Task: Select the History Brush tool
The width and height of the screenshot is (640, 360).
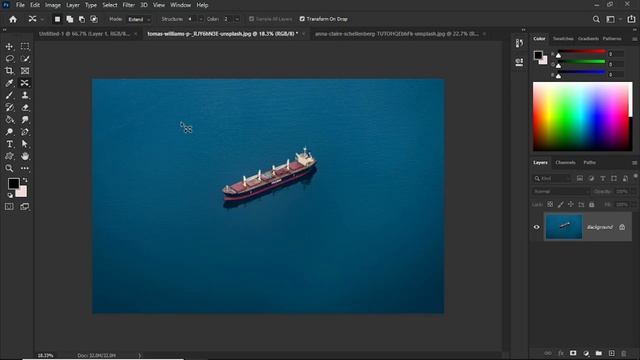Action: coord(9,107)
